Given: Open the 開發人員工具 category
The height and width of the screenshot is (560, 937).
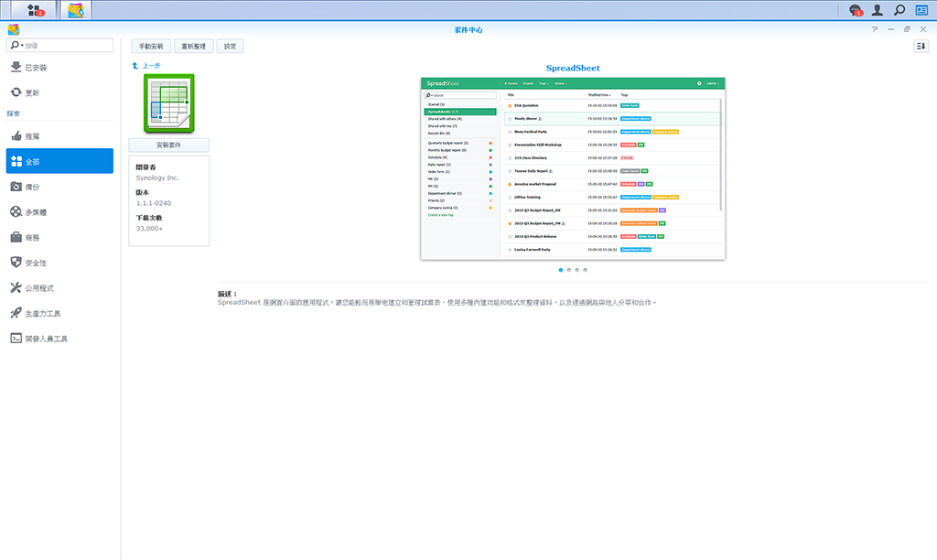Looking at the screenshot, I should pos(59,339).
